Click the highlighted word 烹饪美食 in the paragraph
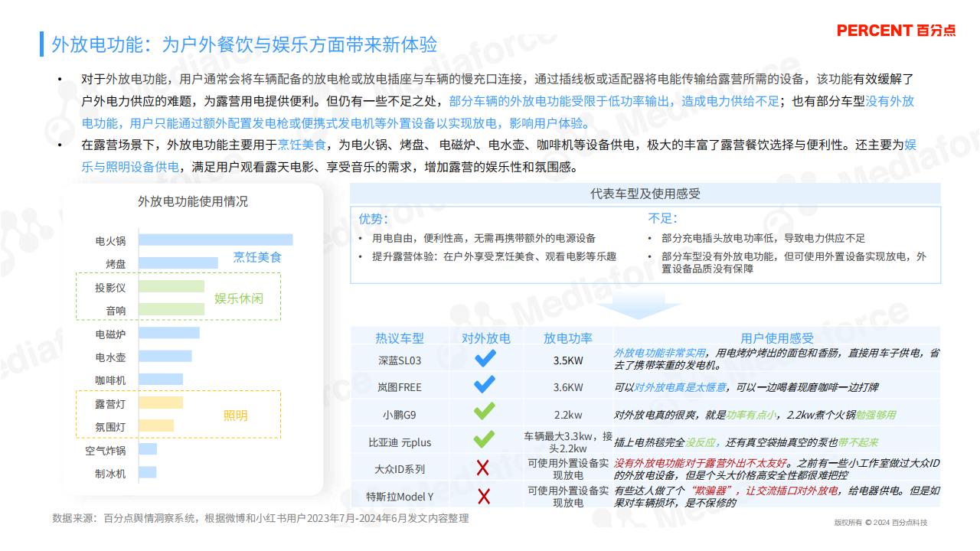This screenshot has width=980, height=551. 302,144
